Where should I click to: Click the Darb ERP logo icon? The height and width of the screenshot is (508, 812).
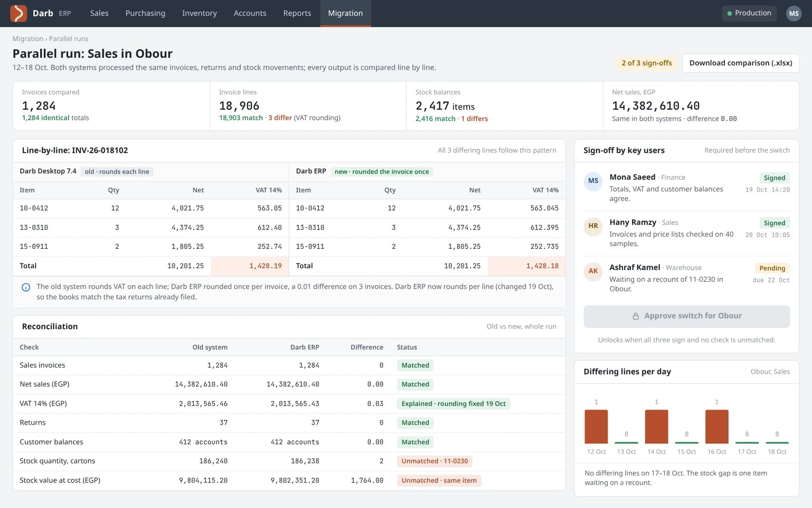(x=18, y=14)
